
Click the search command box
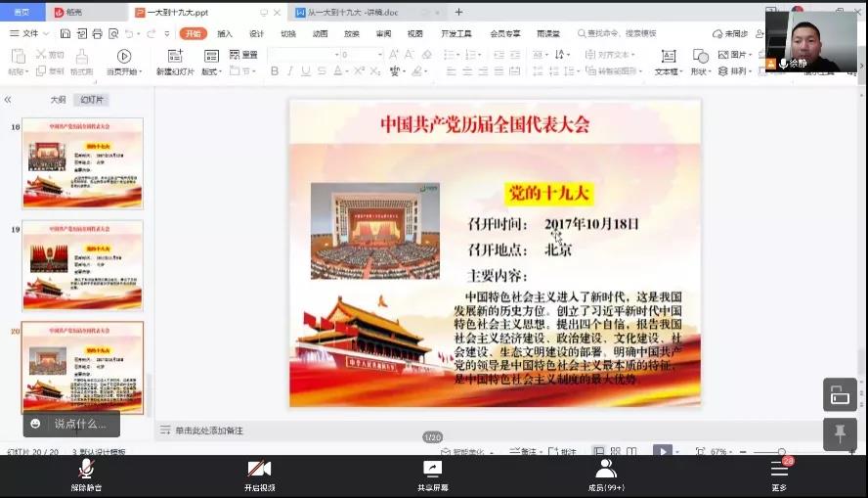point(617,34)
